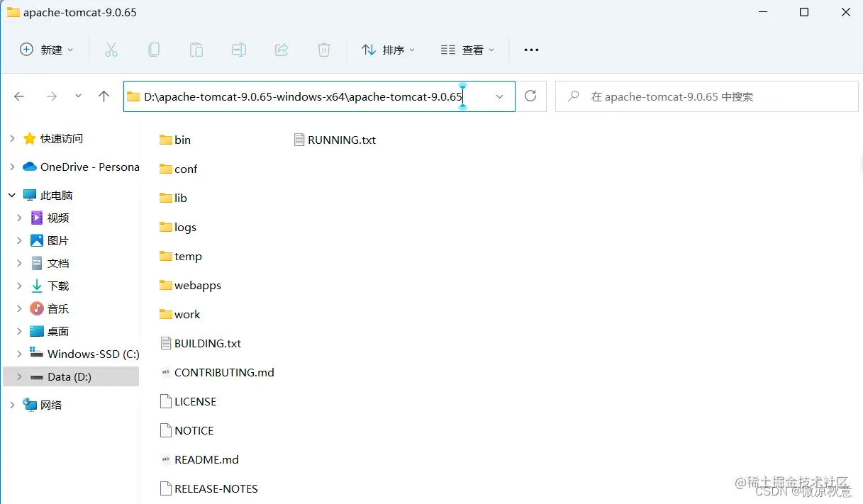Click the NOTICE file icon
The width and height of the screenshot is (863, 504).
click(166, 430)
